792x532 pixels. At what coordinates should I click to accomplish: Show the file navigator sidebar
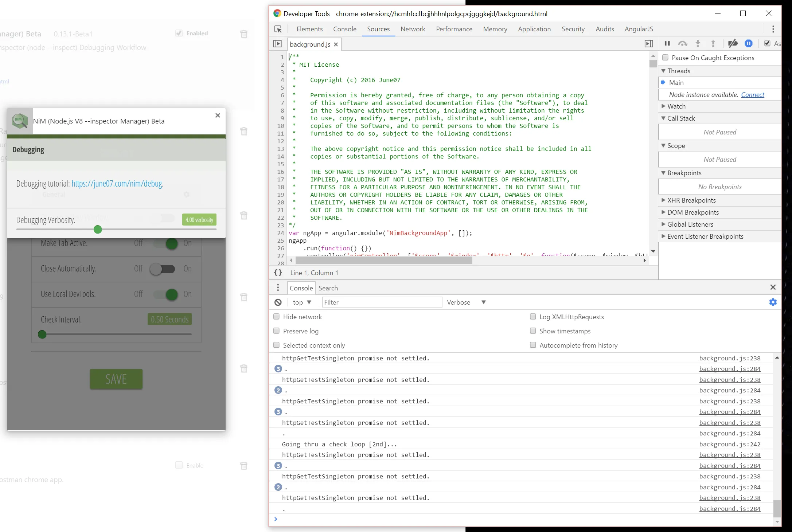[277, 44]
